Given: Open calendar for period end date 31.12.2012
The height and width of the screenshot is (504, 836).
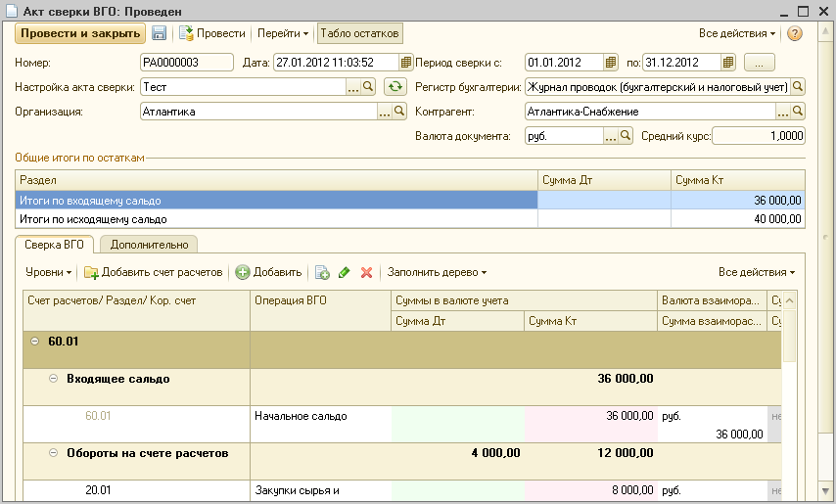Looking at the screenshot, I should coord(727,63).
